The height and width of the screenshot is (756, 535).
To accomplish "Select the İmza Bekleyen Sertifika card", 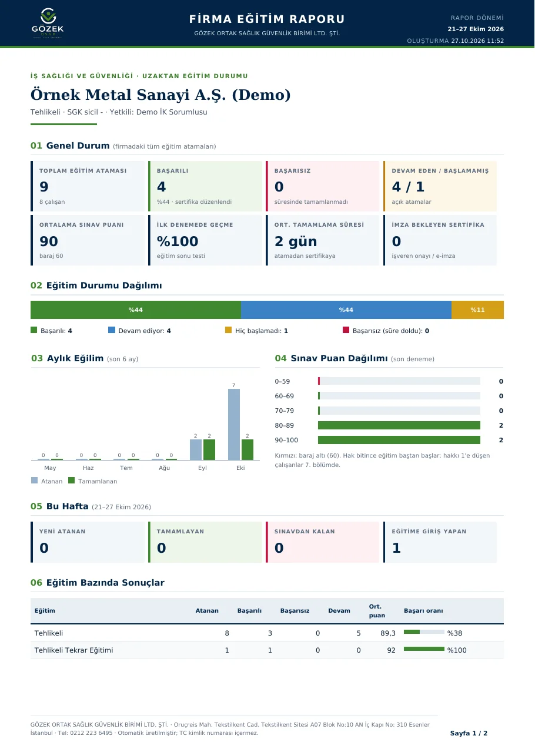I will point(440,240).
